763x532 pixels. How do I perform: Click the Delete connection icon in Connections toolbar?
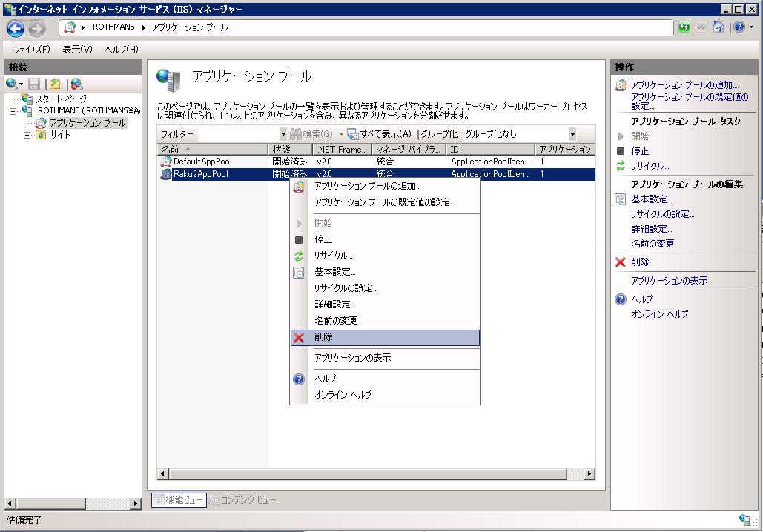coord(76,84)
